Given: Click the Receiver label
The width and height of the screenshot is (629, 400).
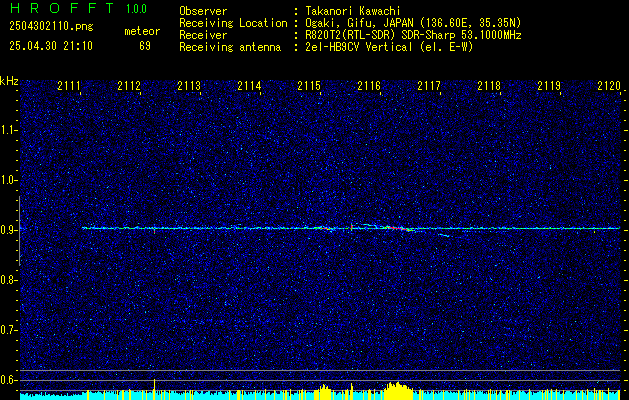Looking at the screenshot, I should 203,35.
